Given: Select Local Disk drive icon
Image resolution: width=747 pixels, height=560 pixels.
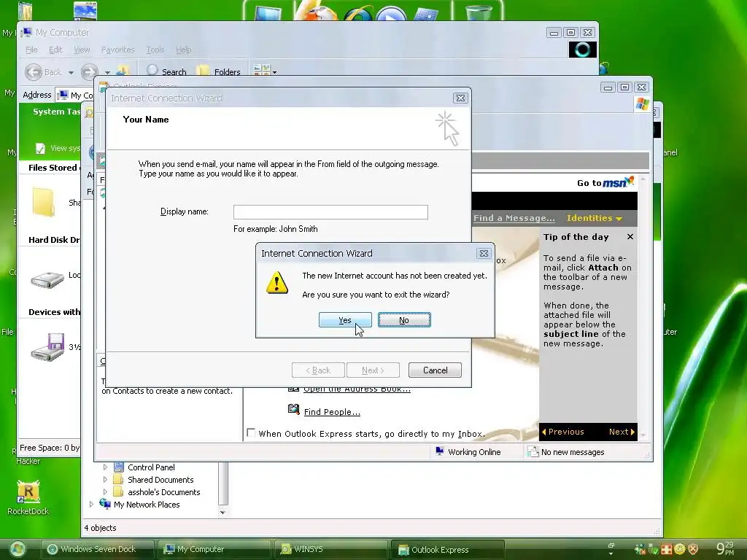Looking at the screenshot, I should coord(47,279).
